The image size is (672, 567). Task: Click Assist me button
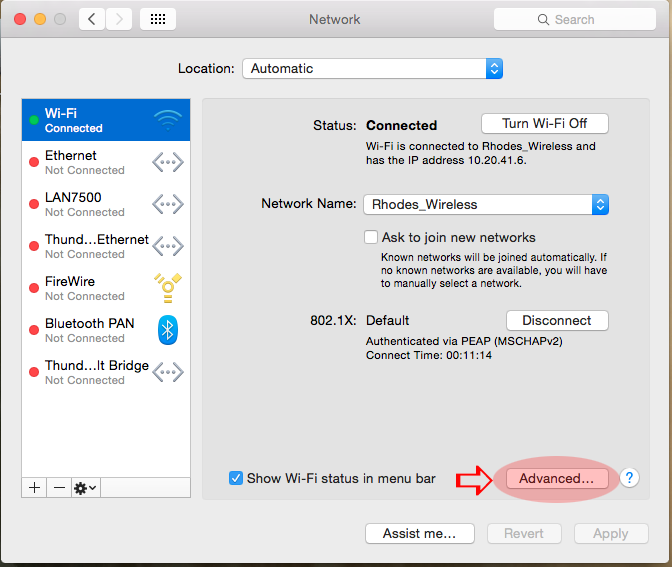coord(420,533)
